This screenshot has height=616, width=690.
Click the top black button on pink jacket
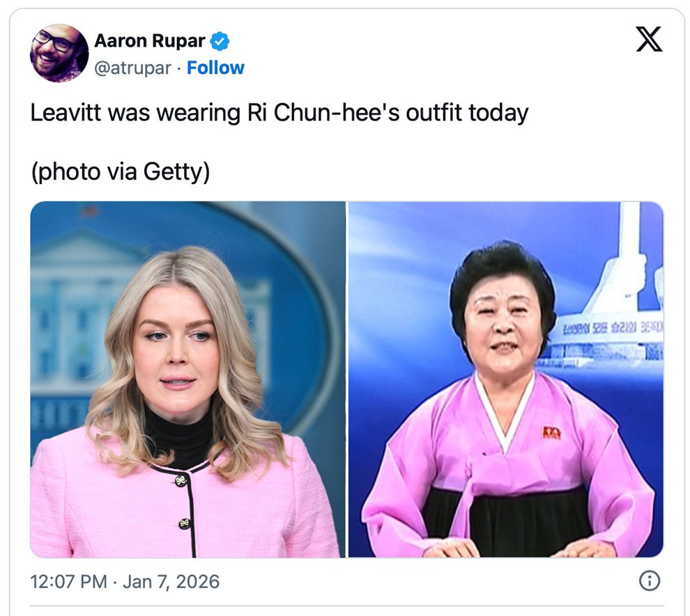pos(181,481)
